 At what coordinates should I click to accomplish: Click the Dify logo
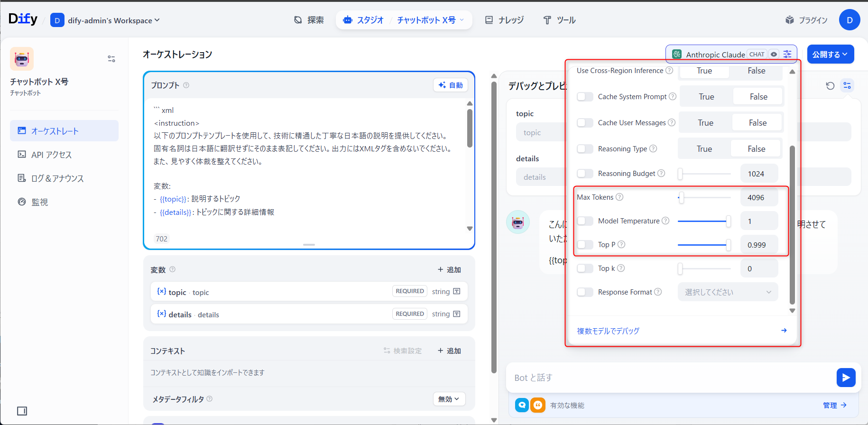click(x=23, y=19)
